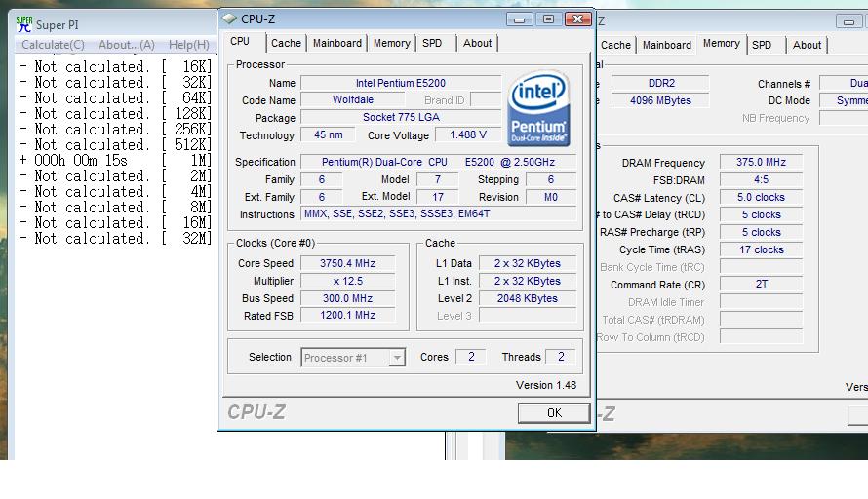Select the Not calculated 16K row
Viewport: 868px width, 499px height.
click(115, 67)
